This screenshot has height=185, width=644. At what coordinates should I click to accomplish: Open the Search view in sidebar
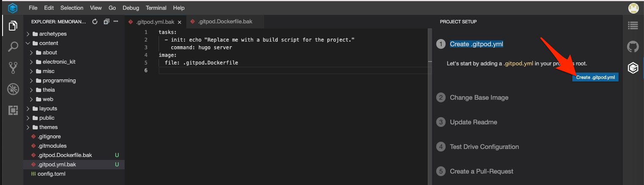(x=13, y=46)
